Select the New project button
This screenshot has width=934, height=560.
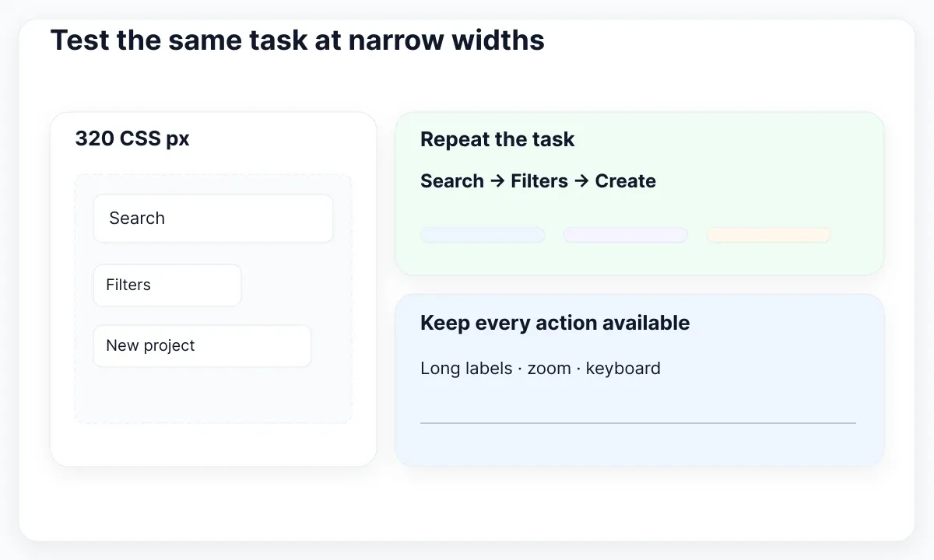coord(202,346)
